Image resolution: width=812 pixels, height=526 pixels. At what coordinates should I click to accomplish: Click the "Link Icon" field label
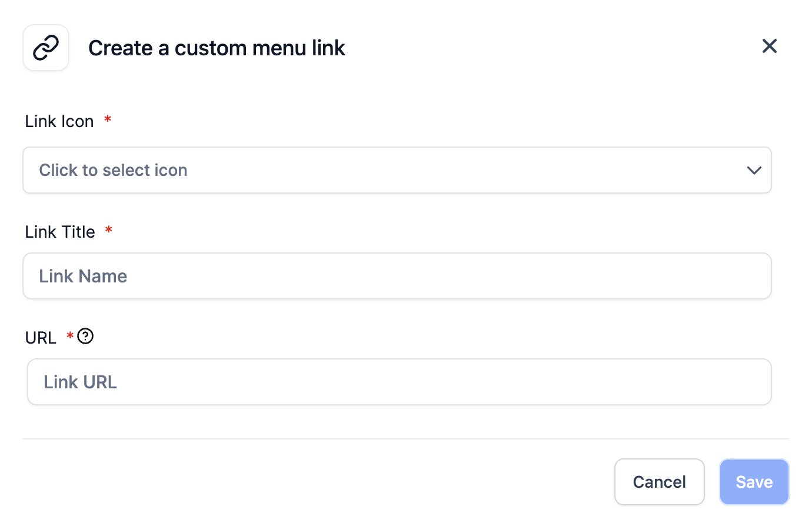click(x=59, y=121)
